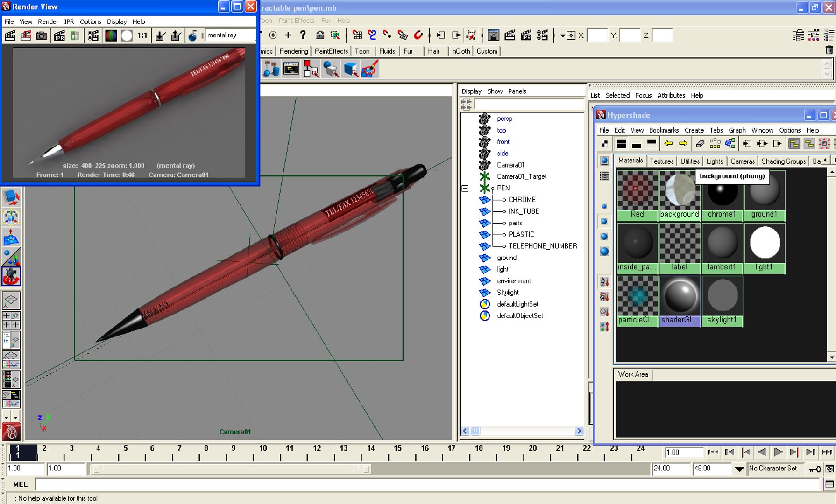Click the question mark help icon in status line

[x=303, y=35]
